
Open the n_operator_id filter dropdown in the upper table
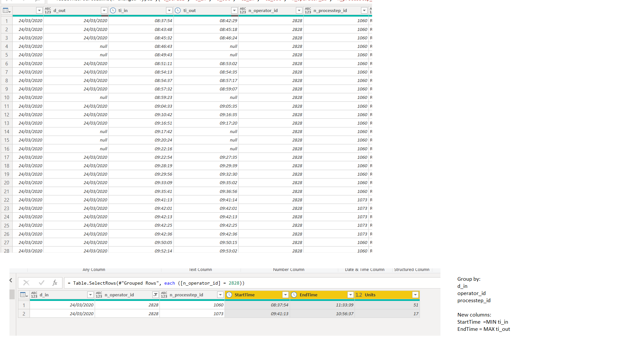[x=299, y=11]
